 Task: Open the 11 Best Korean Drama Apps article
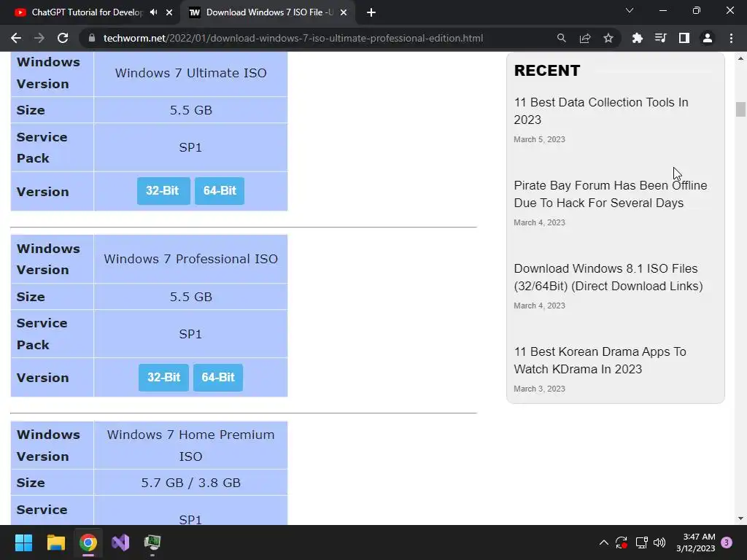pos(600,360)
